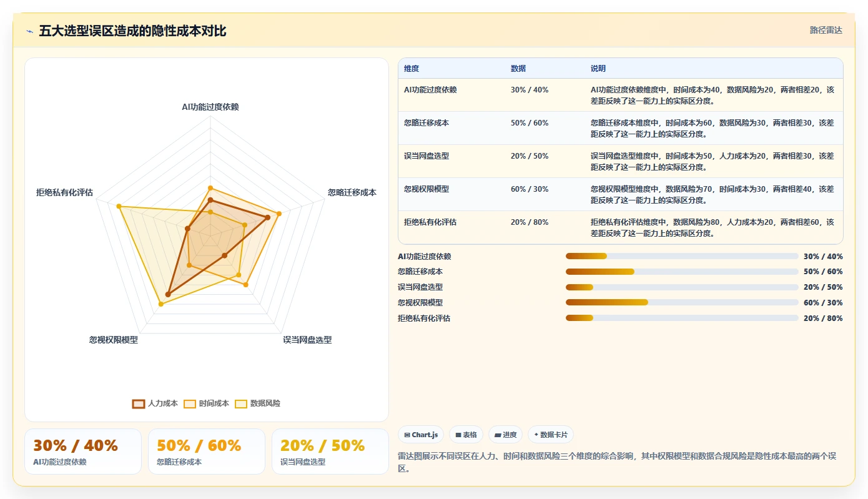The height and width of the screenshot is (499, 868).
Task: Open the 50% / 60% data card
Action: coord(207,452)
